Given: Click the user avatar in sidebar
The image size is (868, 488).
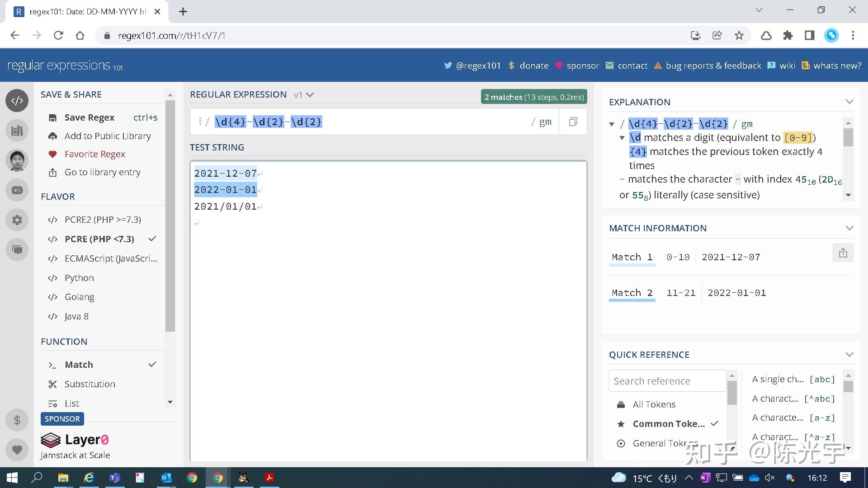Looking at the screenshot, I should [17, 160].
